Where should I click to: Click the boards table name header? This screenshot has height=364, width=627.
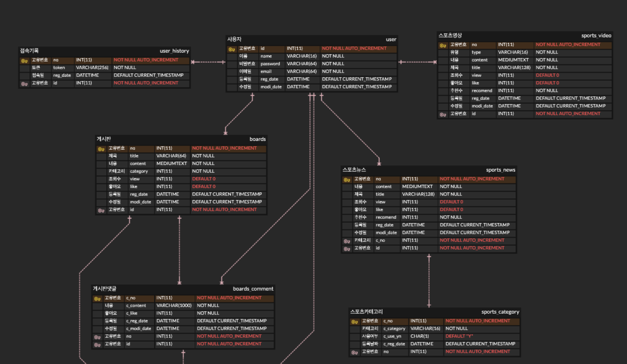point(258,139)
